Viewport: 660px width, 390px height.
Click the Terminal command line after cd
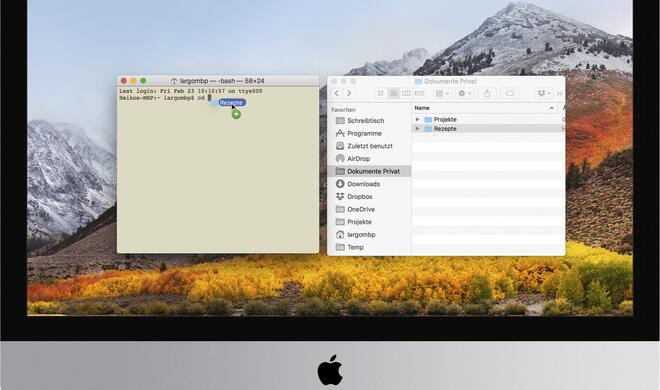coord(209,98)
